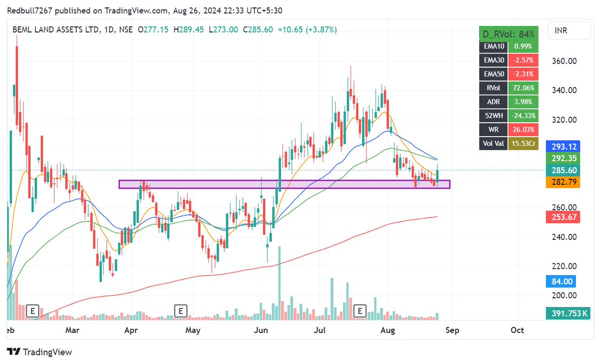Click the blue 293.12 price label

click(564, 147)
